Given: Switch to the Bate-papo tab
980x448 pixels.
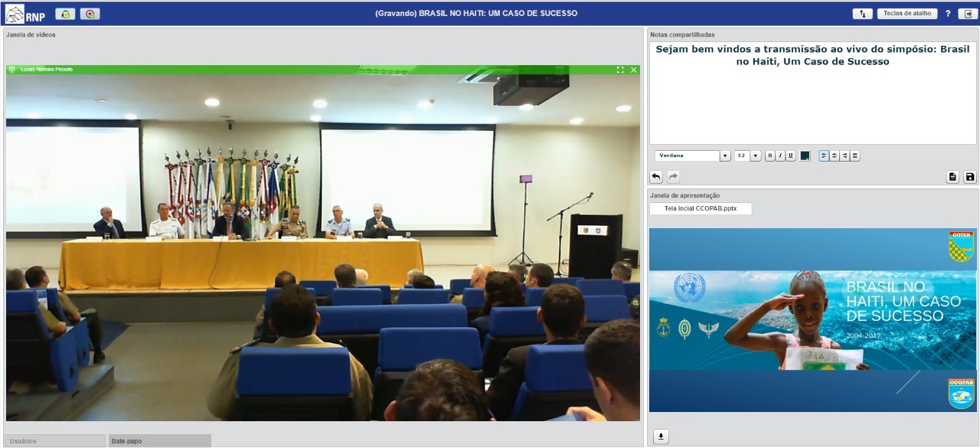Looking at the screenshot, I should pyautogui.click(x=159, y=441).
